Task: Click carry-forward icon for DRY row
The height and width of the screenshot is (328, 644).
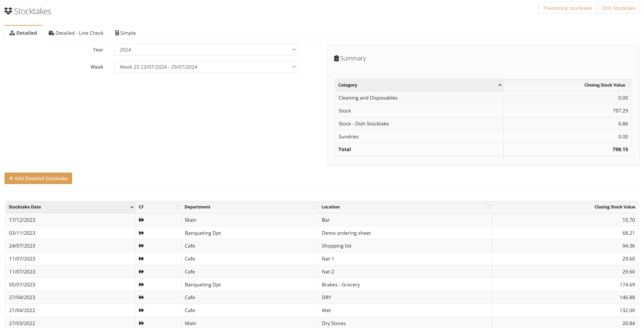Action: coord(141,297)
